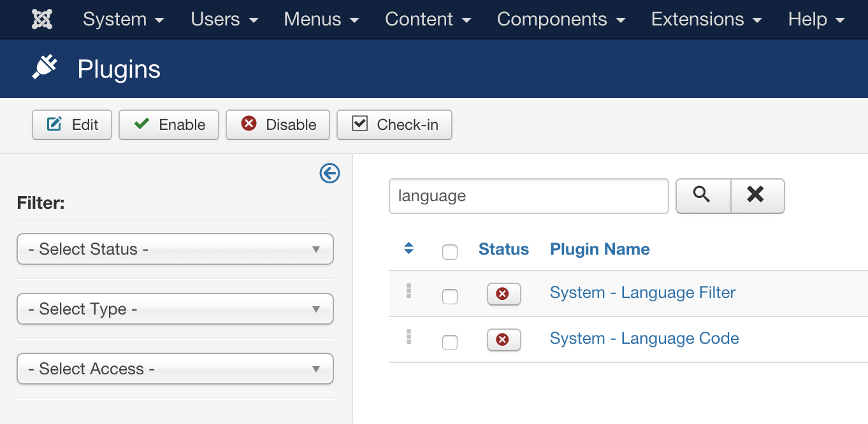
Task: Check the select-all checkbox in header
Action: point(450,252)
